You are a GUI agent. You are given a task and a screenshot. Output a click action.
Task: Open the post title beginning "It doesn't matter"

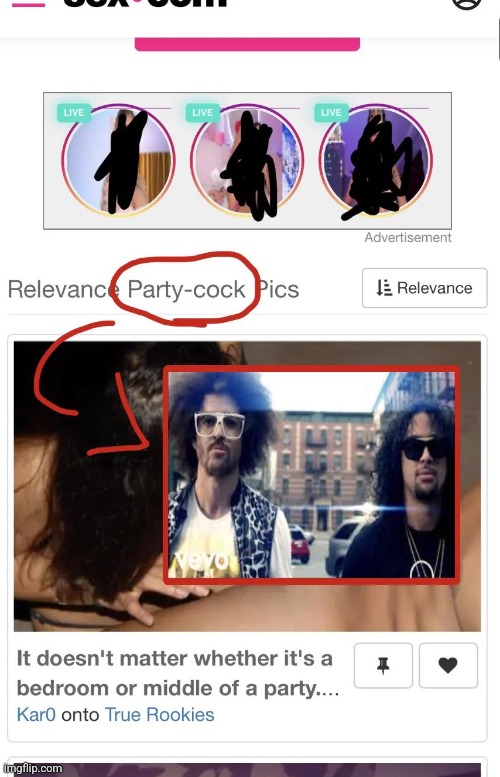pos(177,673)
